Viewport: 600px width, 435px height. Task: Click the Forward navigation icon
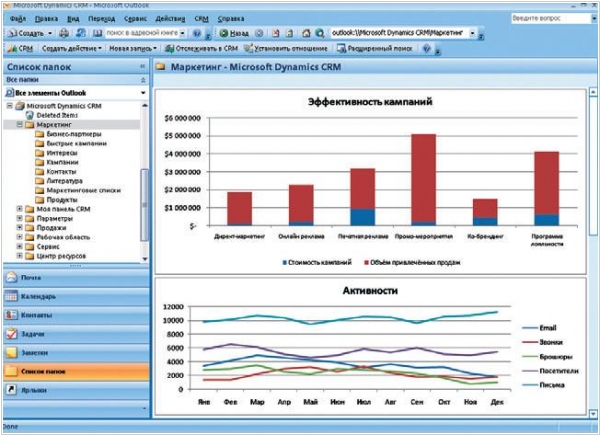pos(259,33)
